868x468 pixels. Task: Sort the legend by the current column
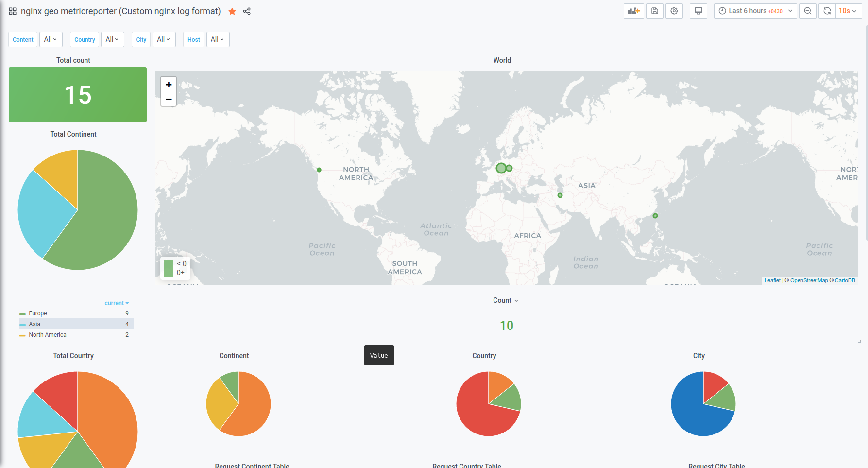pos(117,303)
